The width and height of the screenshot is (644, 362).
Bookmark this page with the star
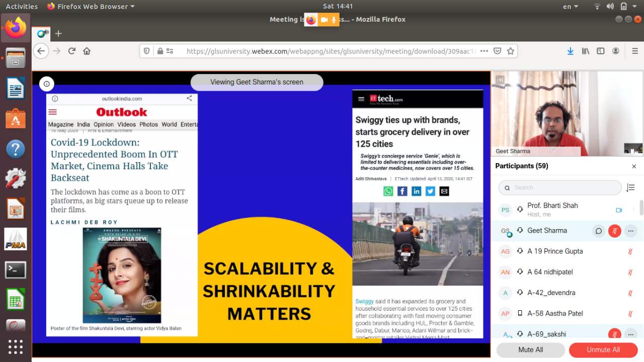510,51
